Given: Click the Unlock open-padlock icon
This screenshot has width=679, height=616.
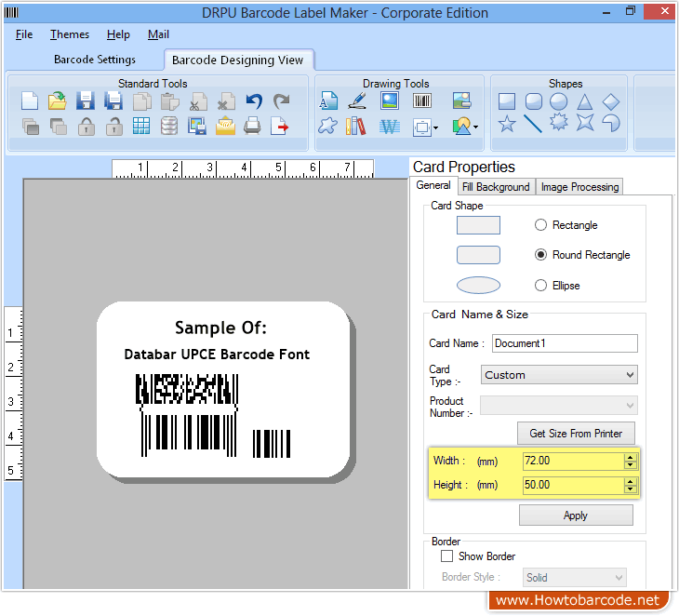Looking at the screenshot, I should [113, 127].
